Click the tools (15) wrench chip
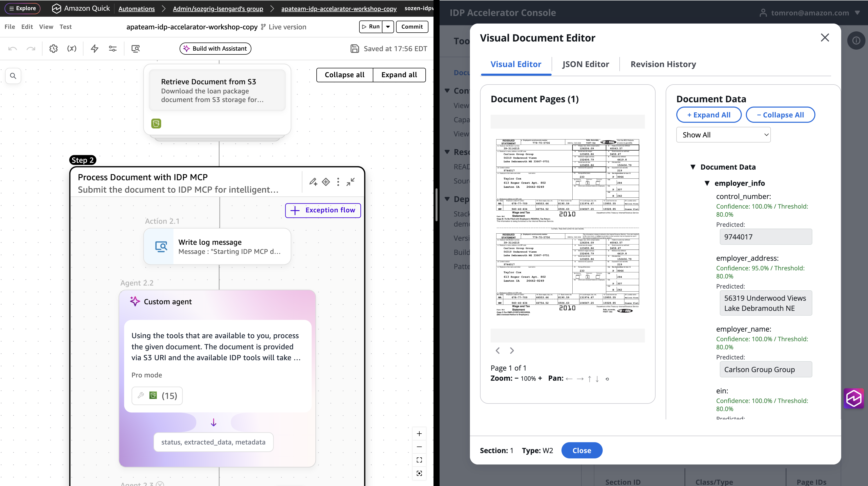 pyautogui.click(x=157, y=396)
